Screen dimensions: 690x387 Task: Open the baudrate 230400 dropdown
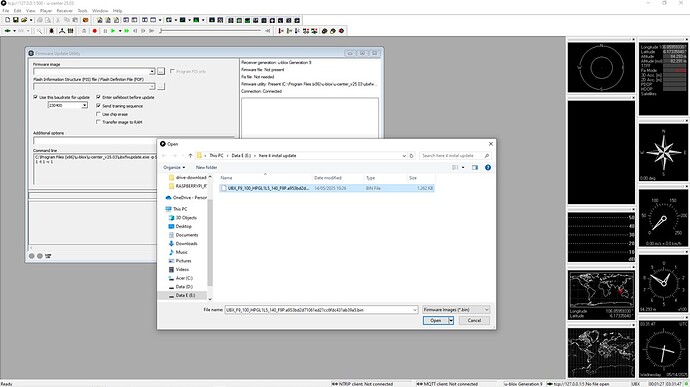[84, 105]
